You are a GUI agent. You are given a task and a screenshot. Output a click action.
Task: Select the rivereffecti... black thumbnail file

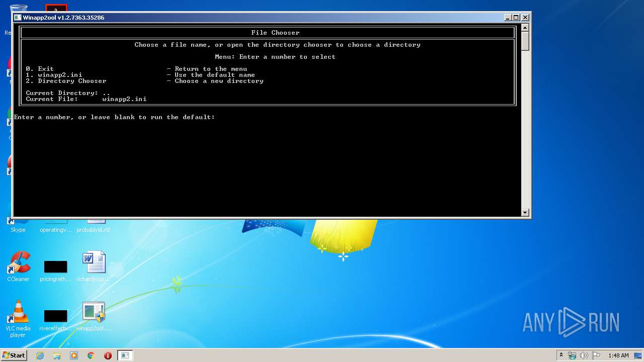pos(55,320)
